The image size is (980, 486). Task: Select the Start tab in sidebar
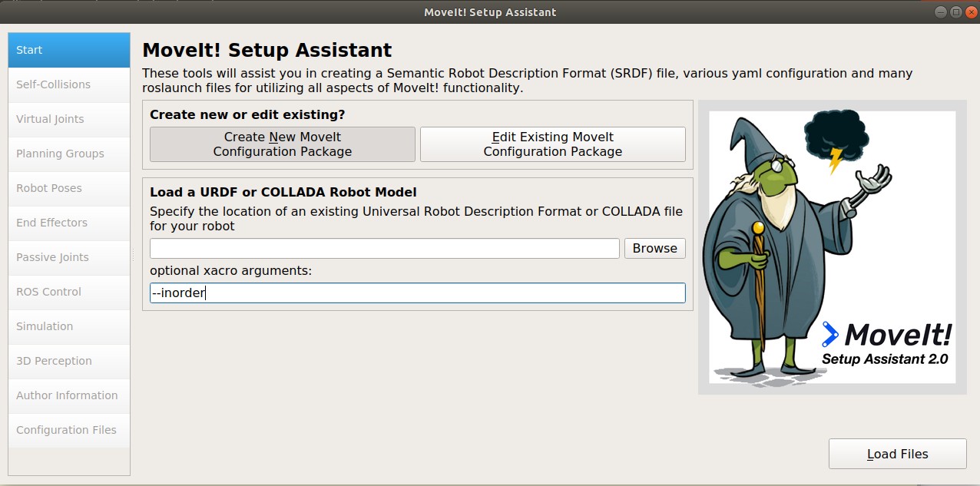click(69, 50)
